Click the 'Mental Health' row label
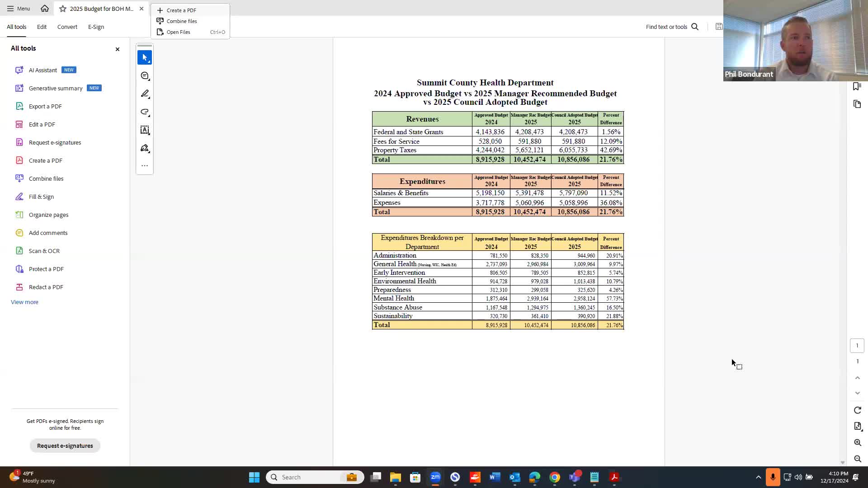Screen dimensions: 868x488 pyautogui.click(x=394, y=298)
